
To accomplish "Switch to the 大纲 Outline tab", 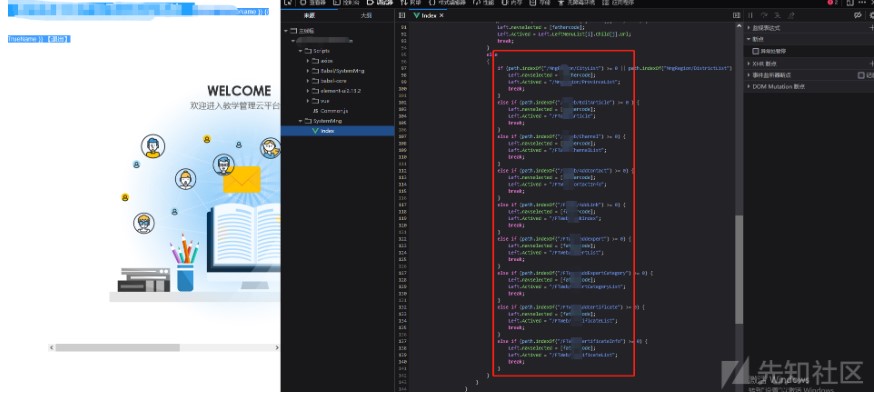I will tap(366, 16).
